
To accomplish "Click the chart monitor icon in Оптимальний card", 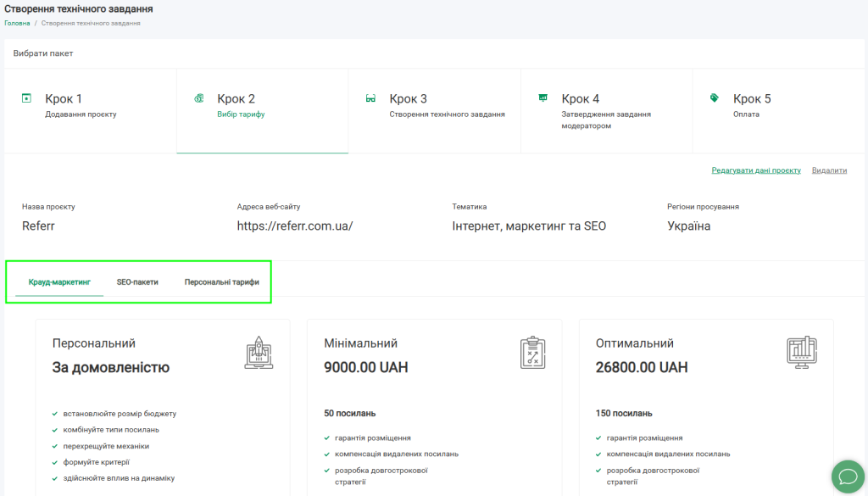I will point(801,352).
